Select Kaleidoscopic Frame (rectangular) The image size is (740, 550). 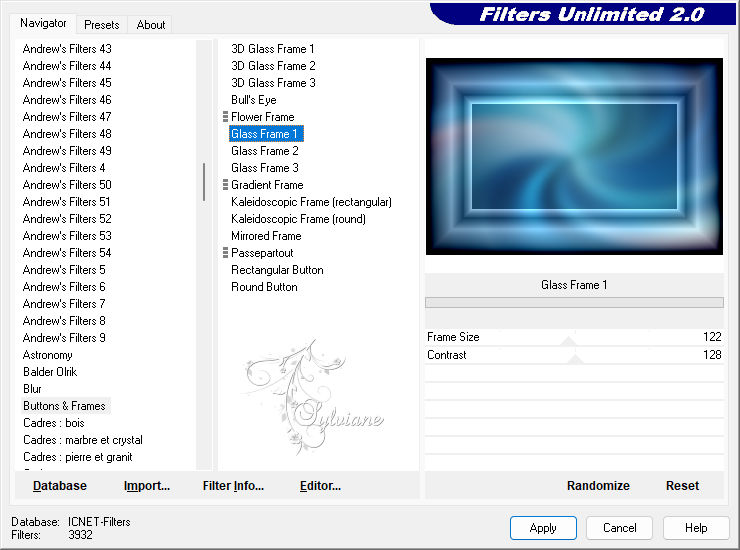311,202
